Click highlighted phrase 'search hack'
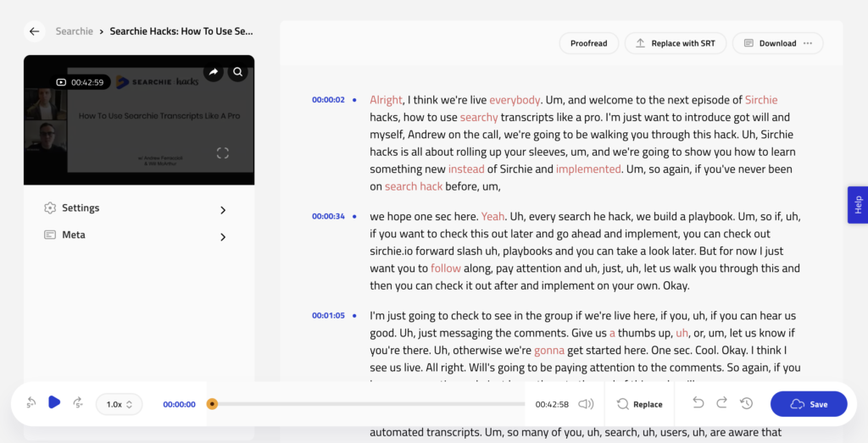 click(414, 186)
